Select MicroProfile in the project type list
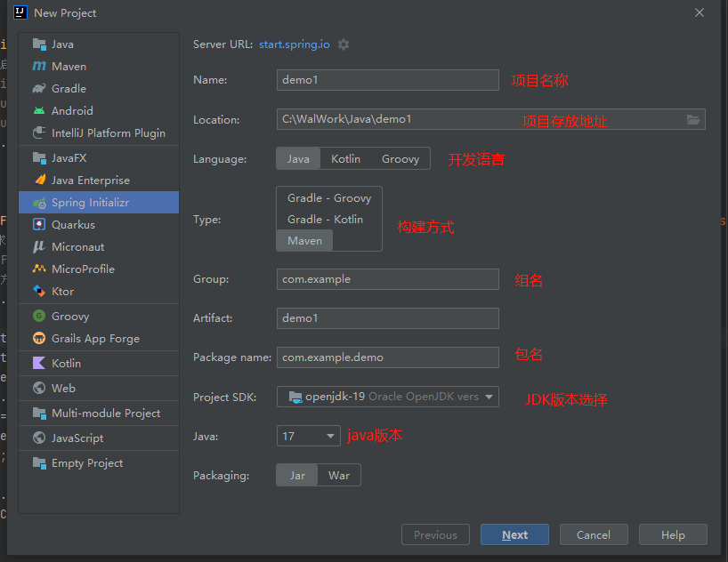The width and height of the screenshot is (728, 562). click(x=99, y=269)
